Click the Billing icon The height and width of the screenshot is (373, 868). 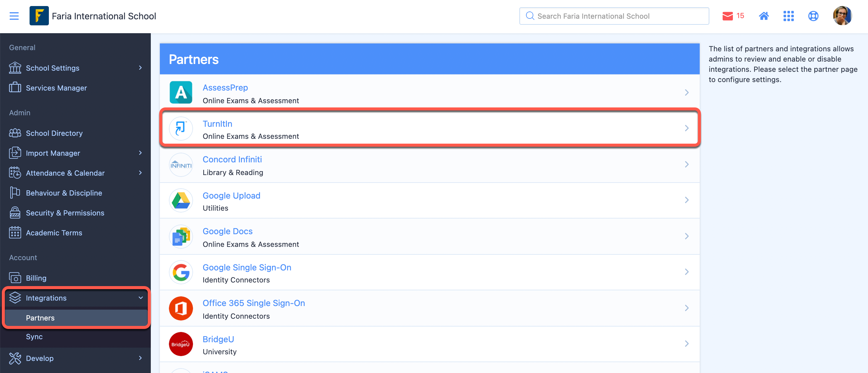pyautogui.click(x=15, y=278)
